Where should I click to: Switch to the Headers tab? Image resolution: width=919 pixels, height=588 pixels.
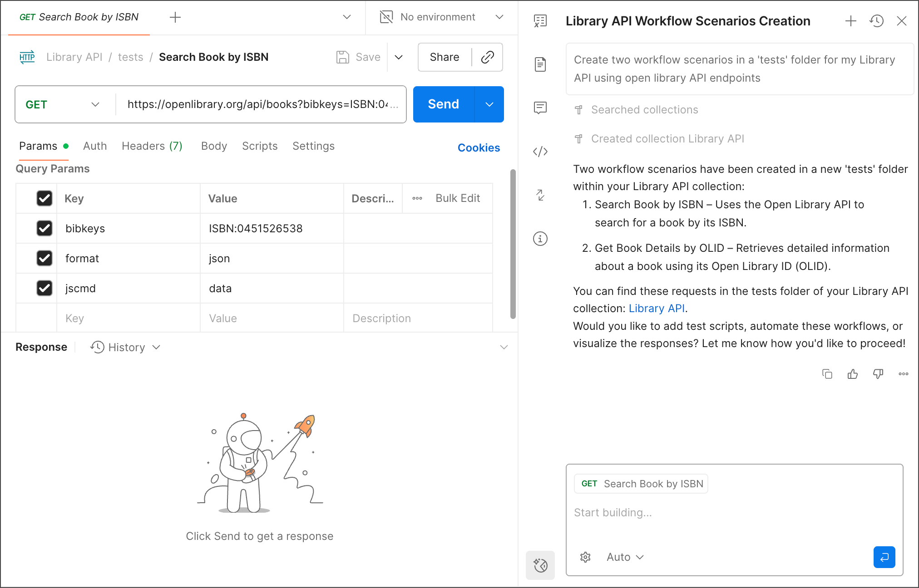(152, 146)
